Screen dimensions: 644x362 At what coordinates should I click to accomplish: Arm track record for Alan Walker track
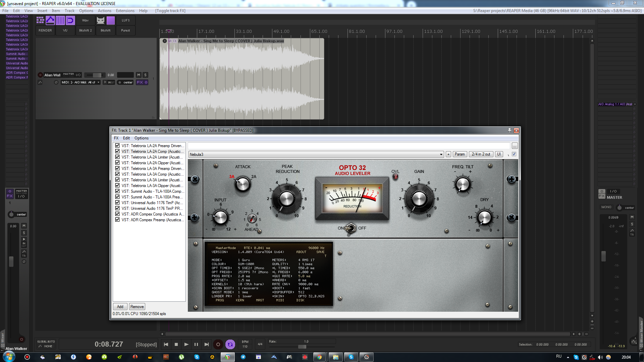40,75
